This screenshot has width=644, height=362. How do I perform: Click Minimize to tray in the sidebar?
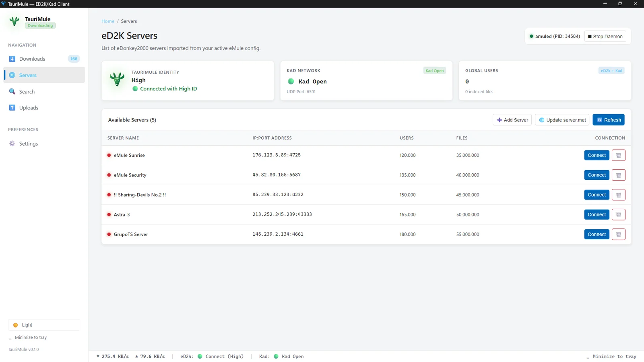click(x=28, y=337)
